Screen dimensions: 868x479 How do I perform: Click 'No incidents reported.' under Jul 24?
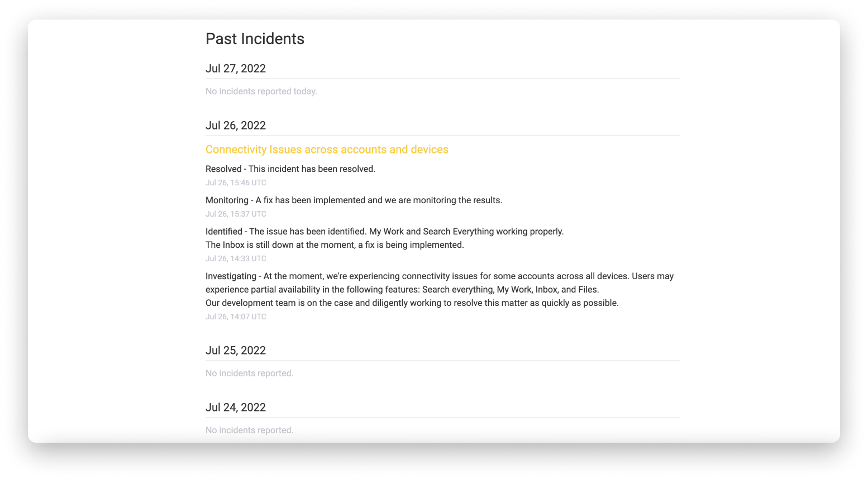click(x=249, y=430)
